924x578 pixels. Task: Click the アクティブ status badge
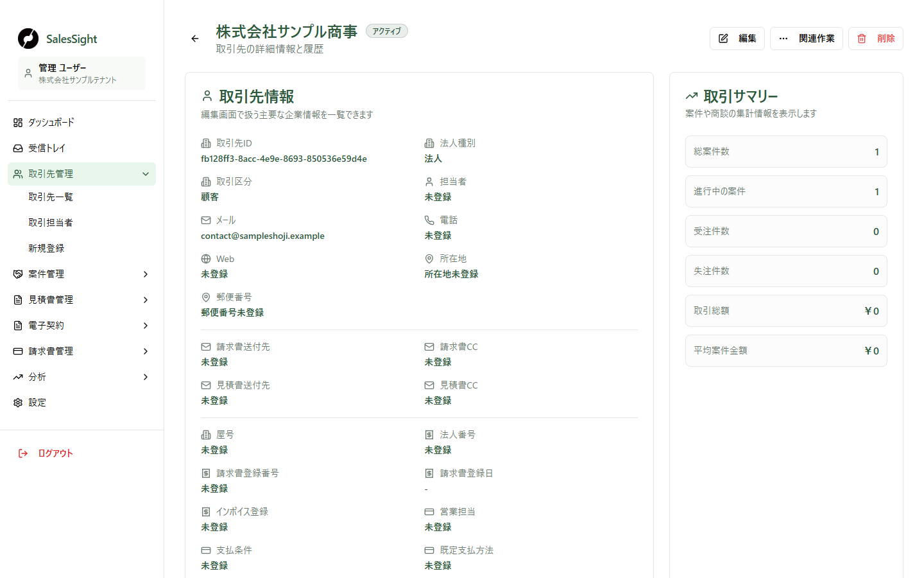(x=387, y=31)
